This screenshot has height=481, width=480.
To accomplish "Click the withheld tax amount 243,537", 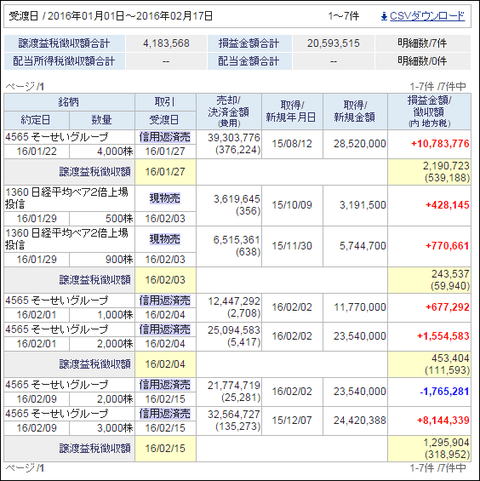I will point(450,274).
